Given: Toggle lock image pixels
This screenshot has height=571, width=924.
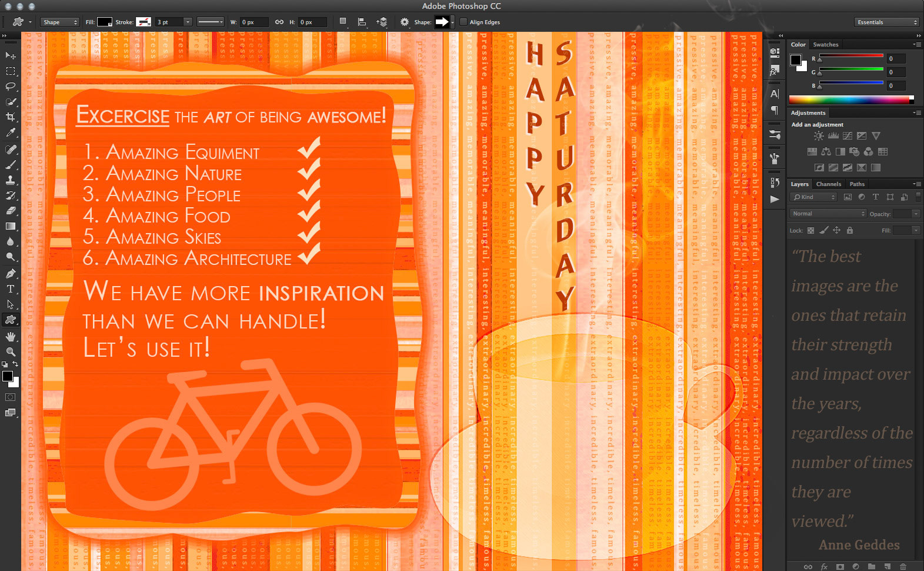Looking at the screenshot, I should tap(824, 231).
